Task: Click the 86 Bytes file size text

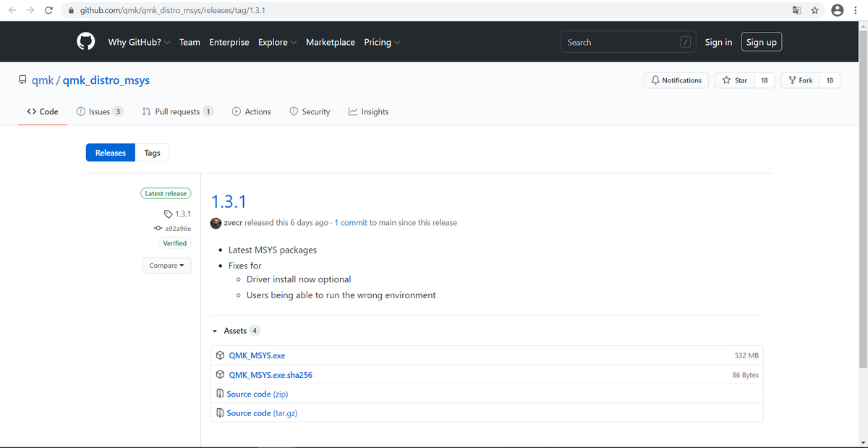Action: (x=745, y=375)
